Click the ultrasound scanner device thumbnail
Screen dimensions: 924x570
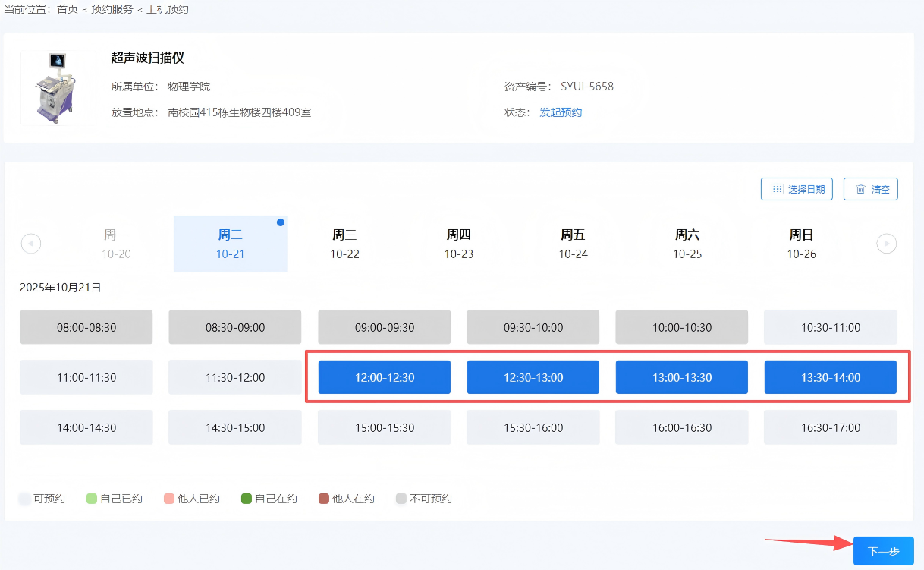pyautogui.click(x=58, y=87)
